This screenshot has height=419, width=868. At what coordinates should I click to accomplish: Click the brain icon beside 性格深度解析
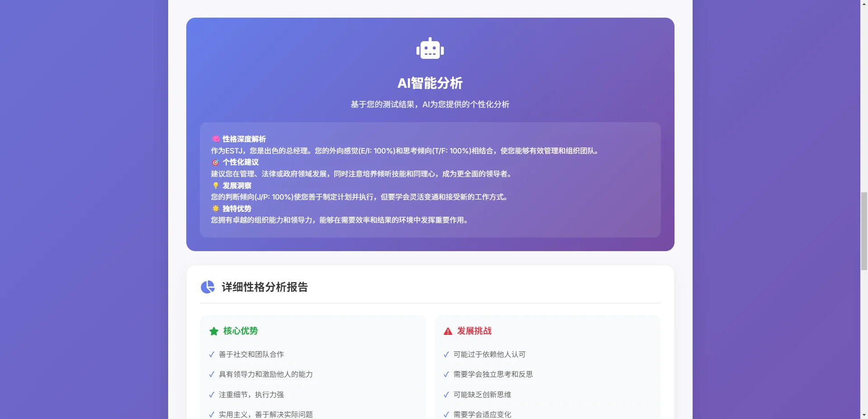(216, 139)
